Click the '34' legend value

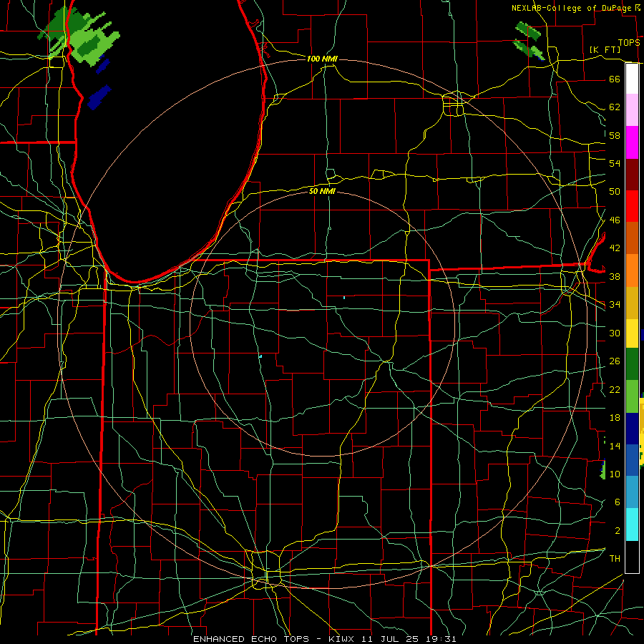pos(615,304)
